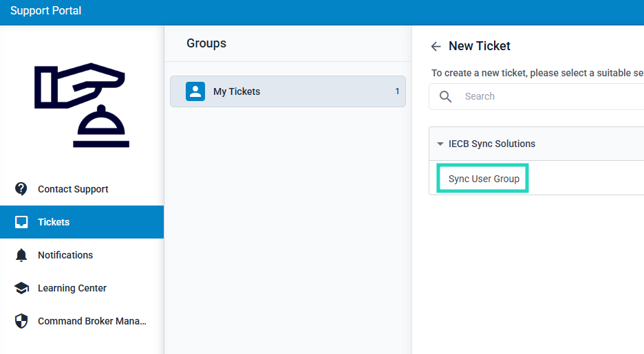Select the Tickets menu label
Screen dimensions: 644x354
54,222
